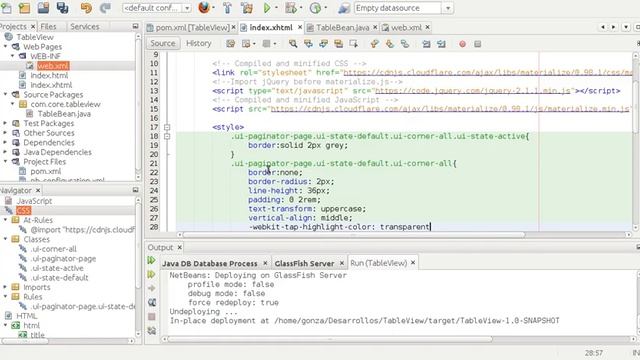Open the web.xml editor tab
Viewport: 640px width, 360px height.
tap(406, 27)
